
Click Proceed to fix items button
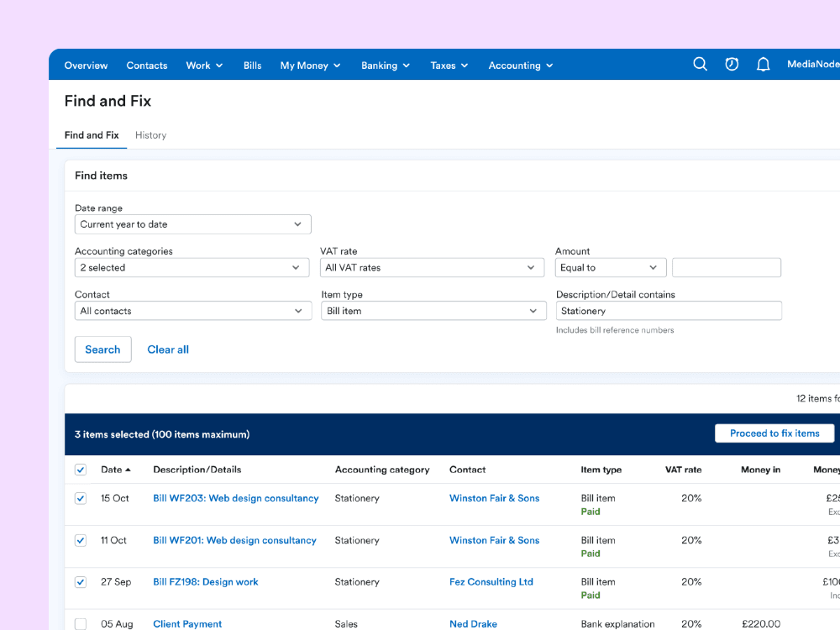[774, 433]
